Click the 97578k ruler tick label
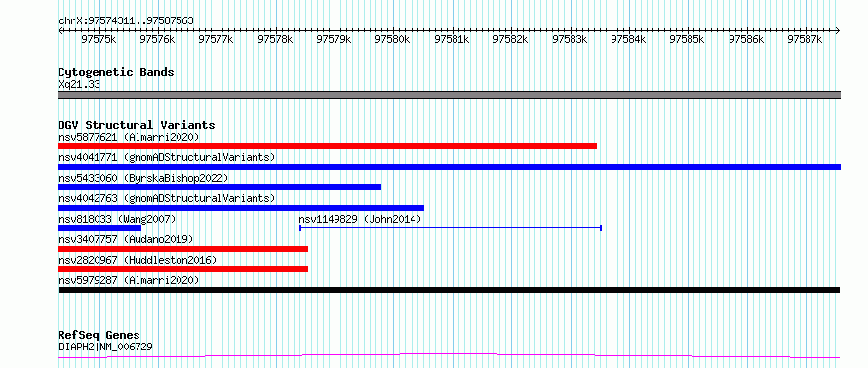Screen dimensions: 868x368 pyautogui.click(x=275, y=39)
